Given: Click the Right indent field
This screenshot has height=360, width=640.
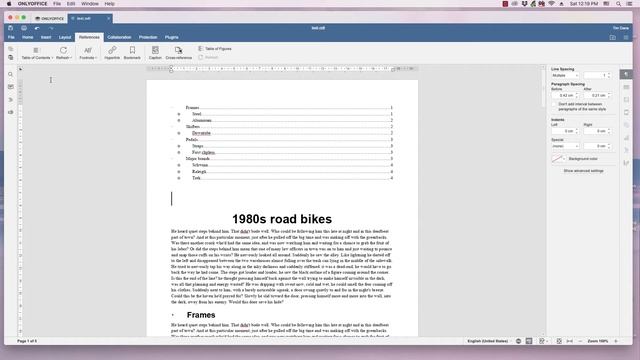Looking at the screenshot, I should [x=597, y=131].
